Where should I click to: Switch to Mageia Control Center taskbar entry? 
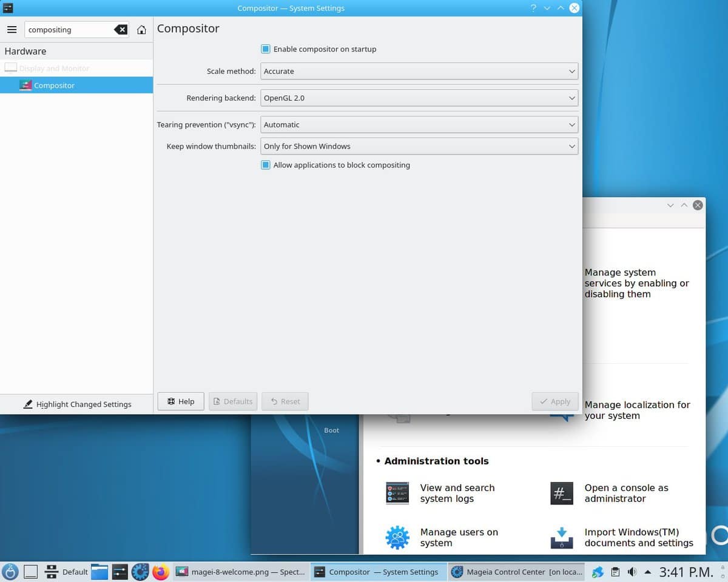(x=517, y=572)
